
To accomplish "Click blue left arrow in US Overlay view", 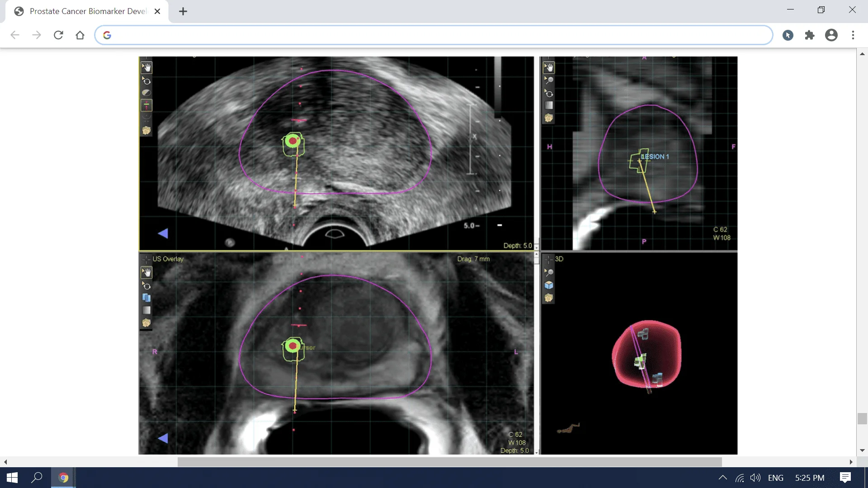I will [x=163, y=438].
